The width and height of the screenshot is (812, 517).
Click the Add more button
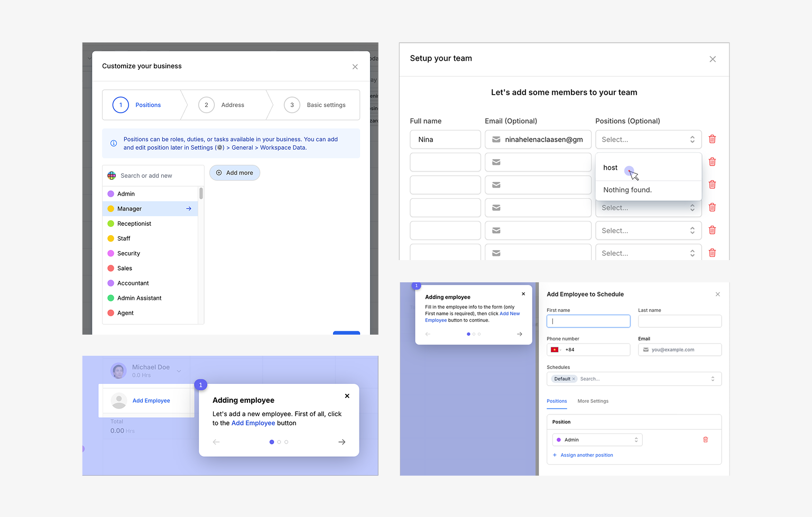[x=235, y=173]
